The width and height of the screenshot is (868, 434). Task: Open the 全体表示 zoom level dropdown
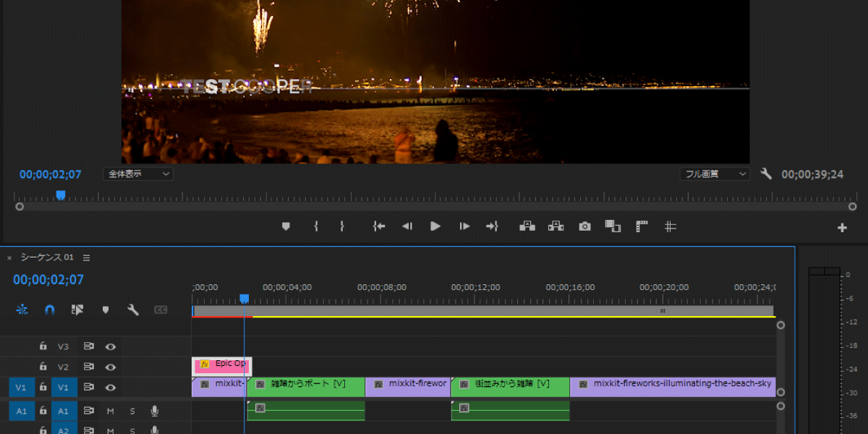click(x=139, y=174)
